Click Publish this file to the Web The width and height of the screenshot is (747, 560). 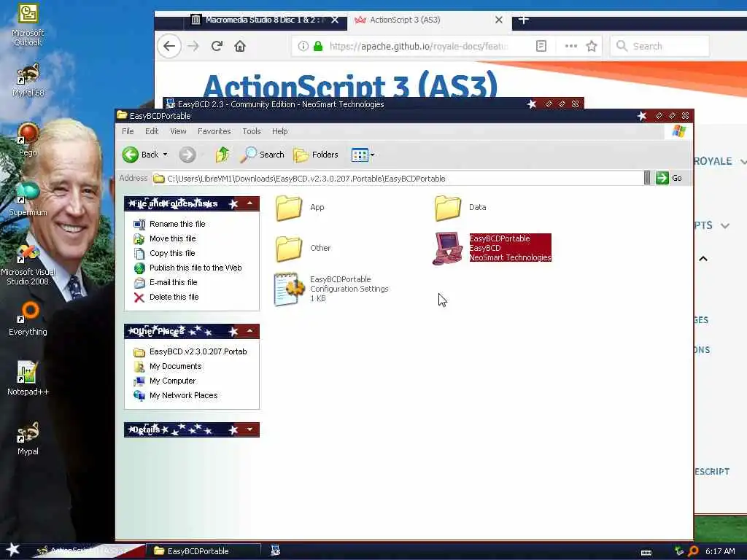(x=187, y=268)
